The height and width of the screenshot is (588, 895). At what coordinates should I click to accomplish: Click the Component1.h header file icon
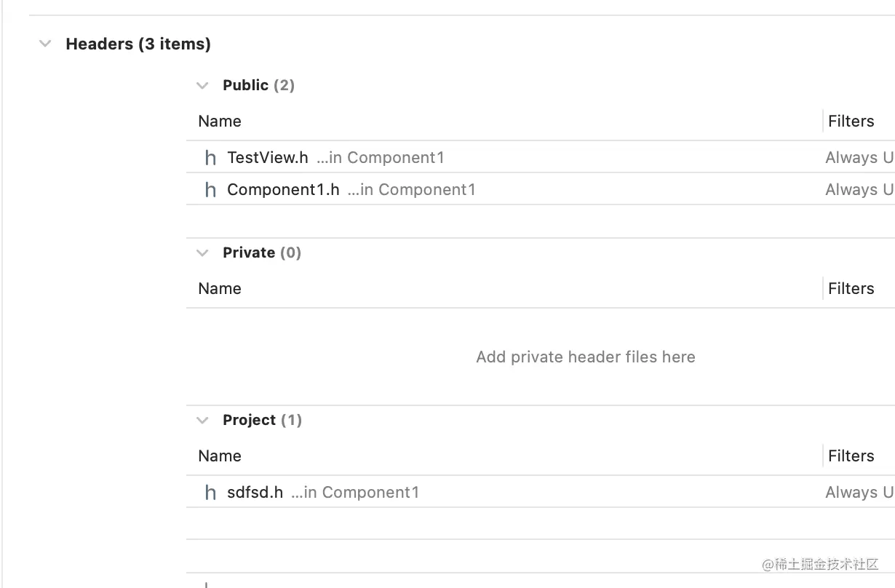tap(210, 190)
